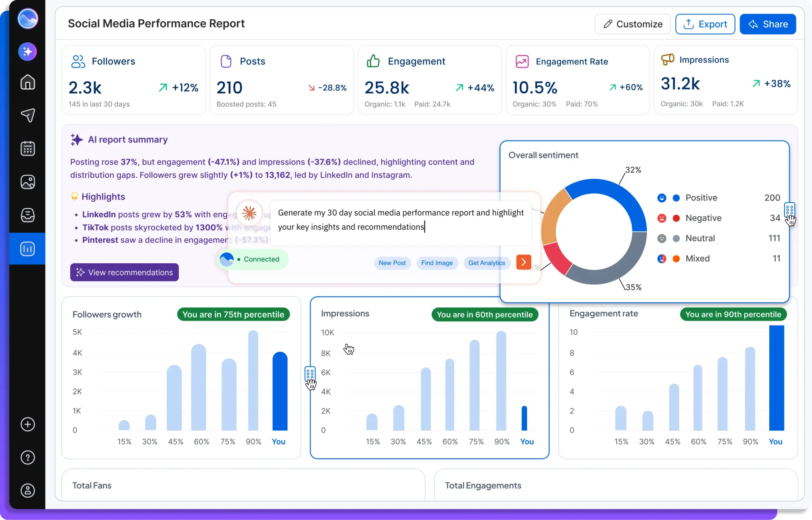This screenshot has width=812, height=520.
Task: Click the New Post suggestion chip
Action: (392, 263)
